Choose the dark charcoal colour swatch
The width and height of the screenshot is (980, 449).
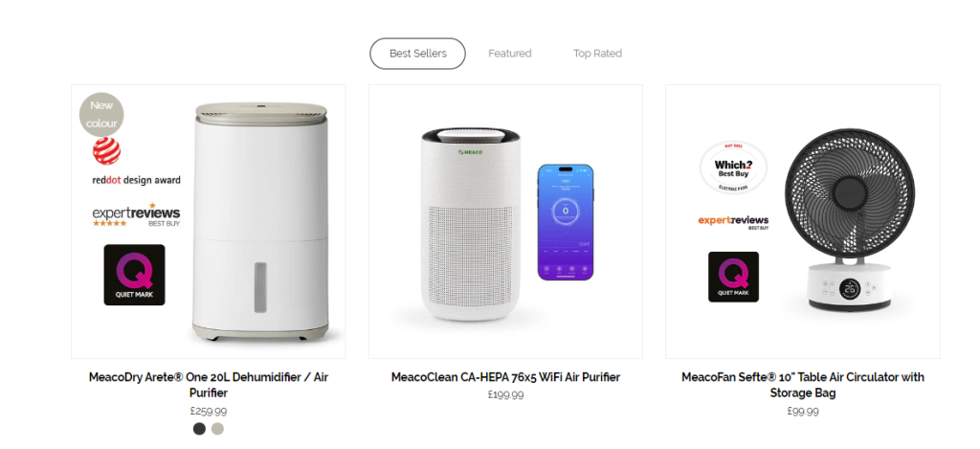[x=199, y=428]
